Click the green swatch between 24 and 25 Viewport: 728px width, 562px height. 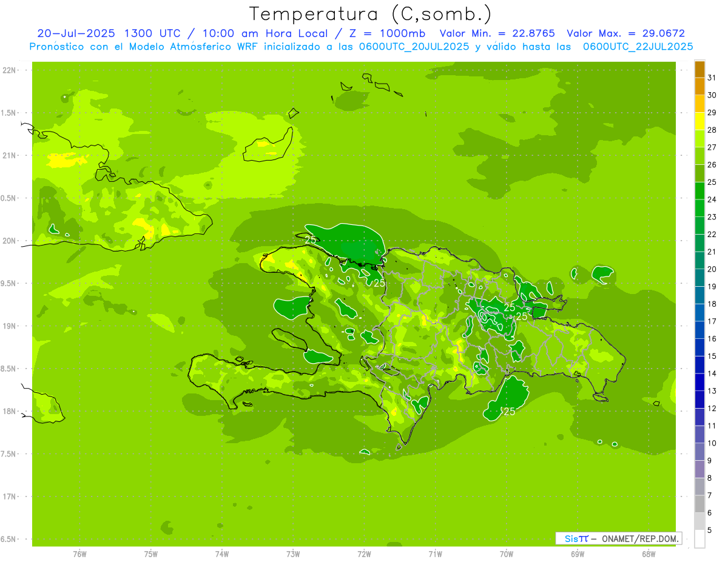699,191
